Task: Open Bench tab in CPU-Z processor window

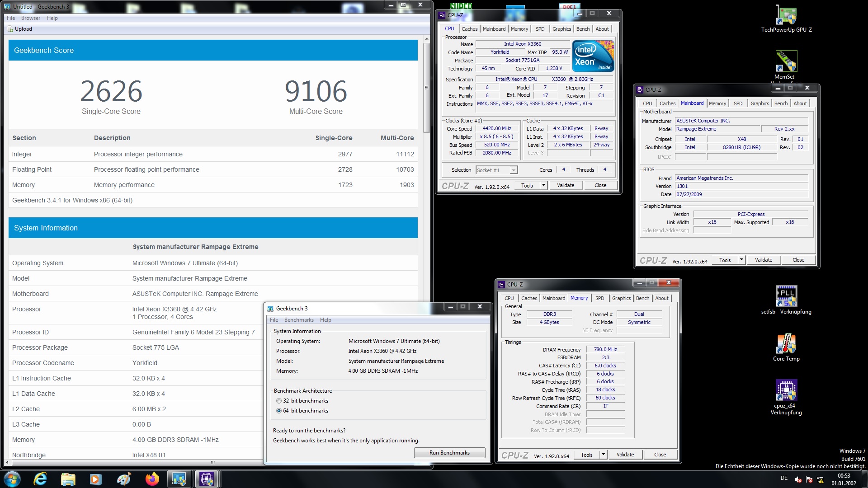Action: click(583, 29)
